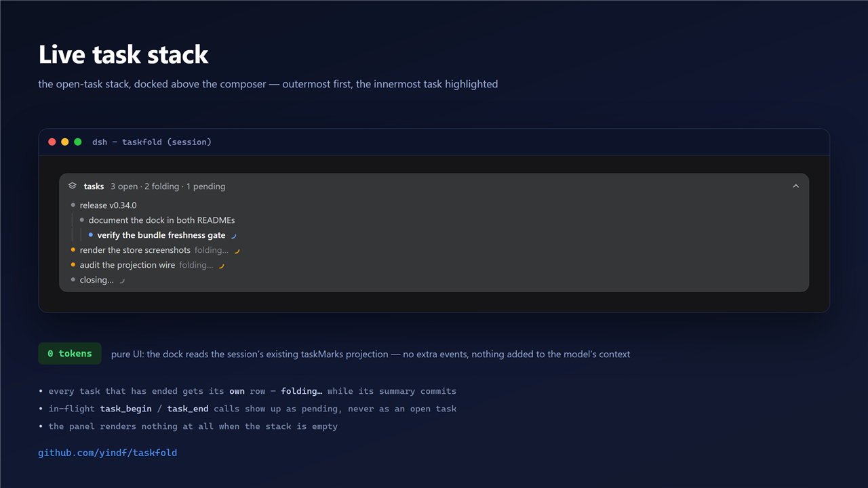Click the 'dsh – taskfold (session)' window title
This screenshot has height=488, width=868.
coord(152,142)
